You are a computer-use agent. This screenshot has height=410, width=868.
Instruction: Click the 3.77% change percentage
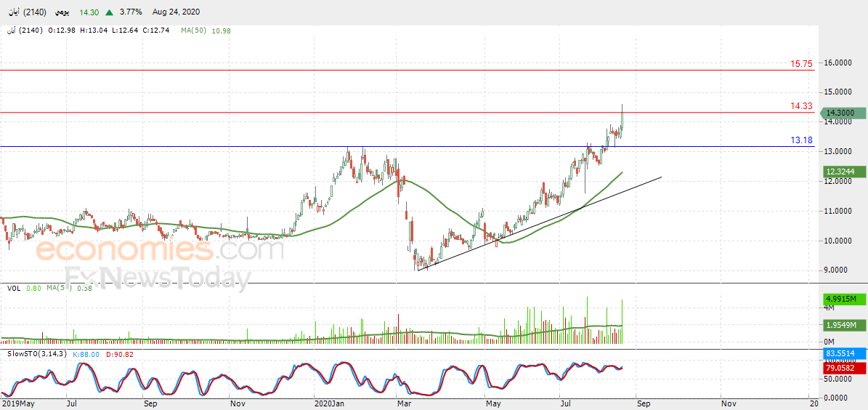[131, 12]
